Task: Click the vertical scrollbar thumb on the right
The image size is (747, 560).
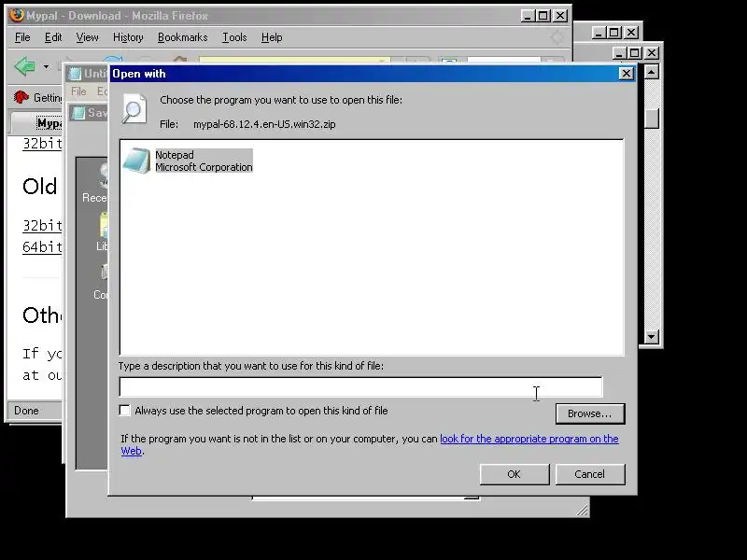Action: click(651, 119)
